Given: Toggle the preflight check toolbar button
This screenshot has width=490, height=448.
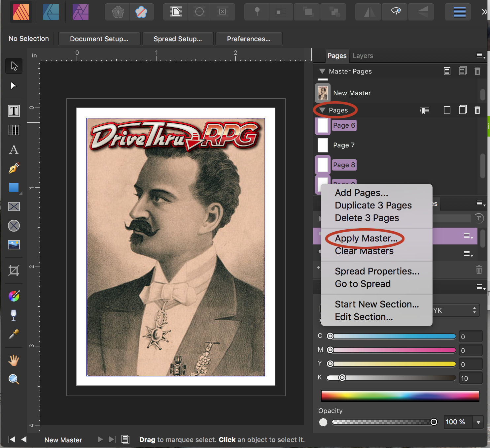Looking at the screenshot, I should pos(396,12).
